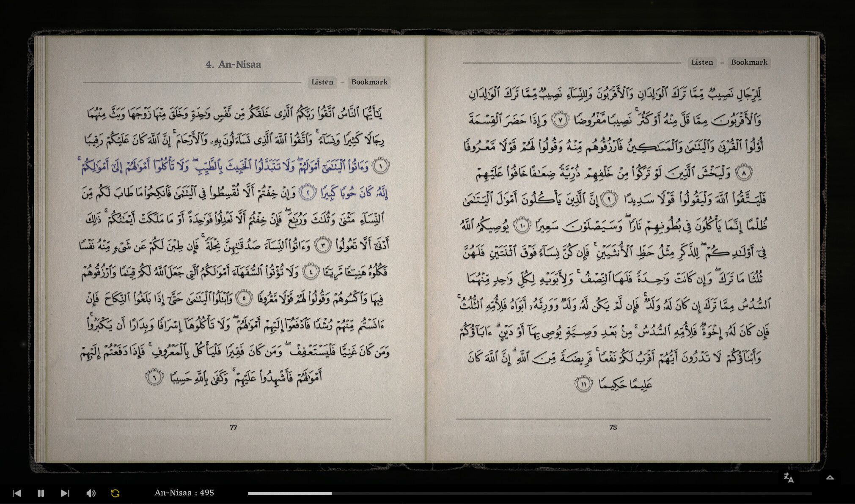The width and height of the screenshot is (855, 504).
Task: Click Listen on the left page
Action: pos(322,82)
